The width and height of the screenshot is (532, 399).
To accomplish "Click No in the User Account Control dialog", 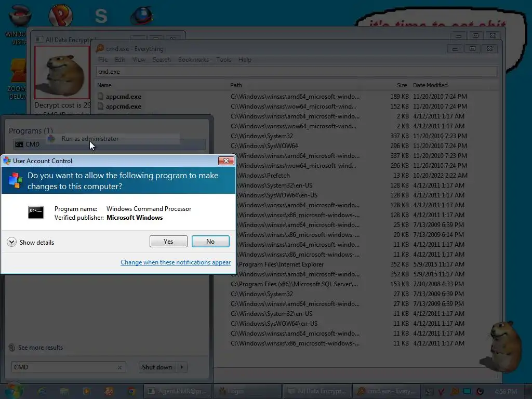I will click(210, 241).
